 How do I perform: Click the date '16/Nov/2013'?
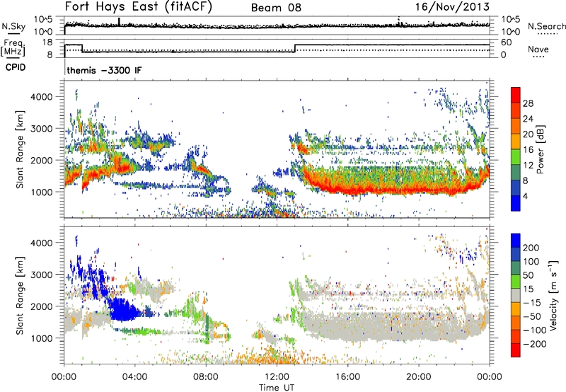click(x=452, y=7)
